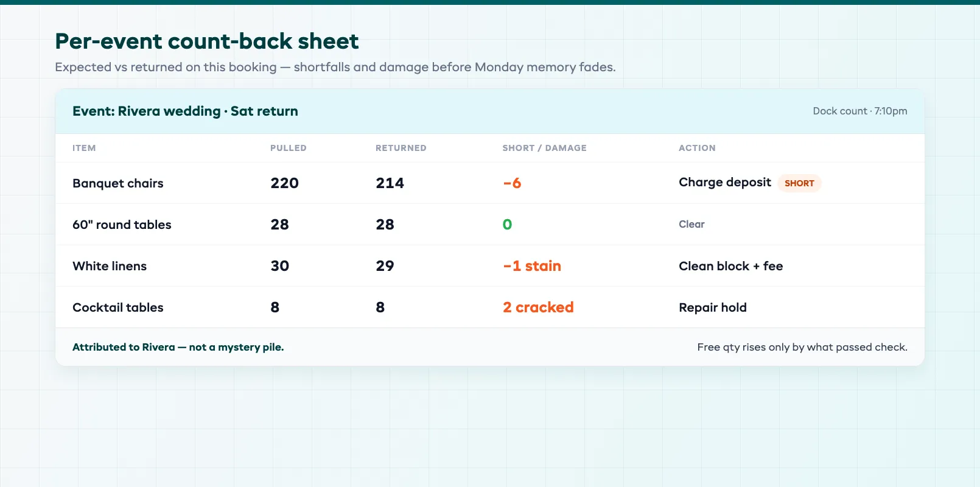Click the '−1 stain' damage value
The width and height of the screenshot is (980, 487).
(532, 266)
